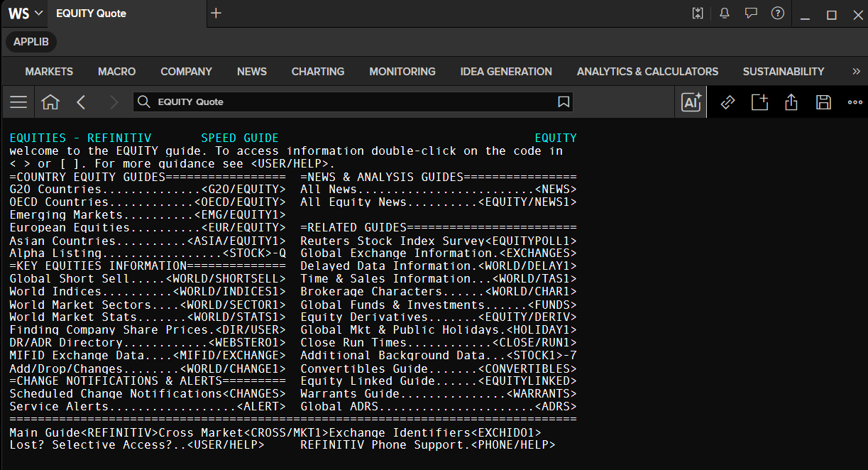Open notifications bell icon
The image size is (868, 470).
pos(725,13)
